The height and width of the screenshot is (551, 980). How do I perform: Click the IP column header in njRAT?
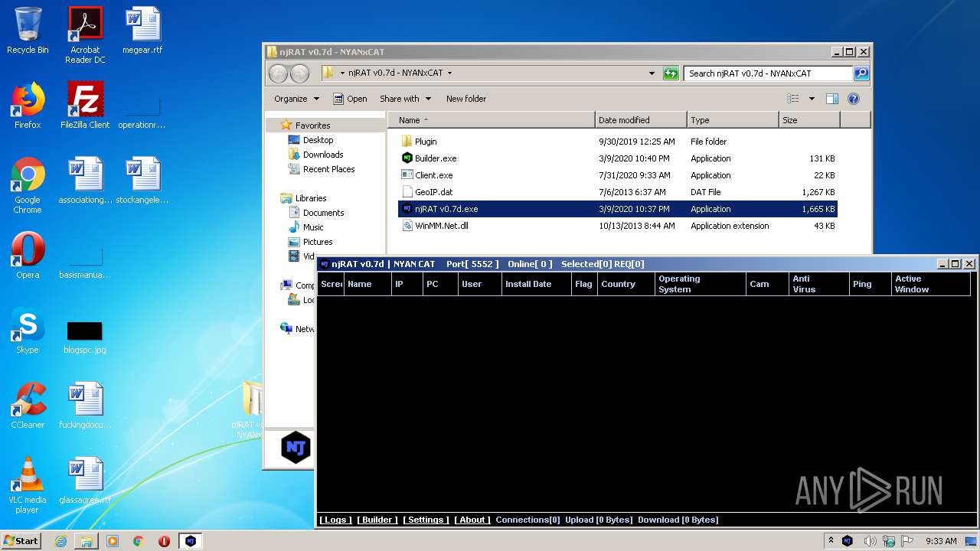pyautogui.click(x=407, y=284)
